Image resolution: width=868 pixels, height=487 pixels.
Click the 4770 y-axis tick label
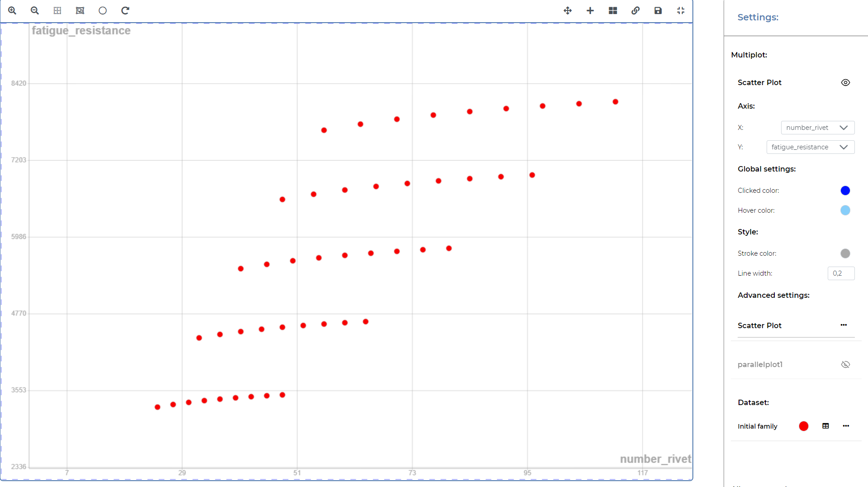pyautogui.click(x=19, y=313)
